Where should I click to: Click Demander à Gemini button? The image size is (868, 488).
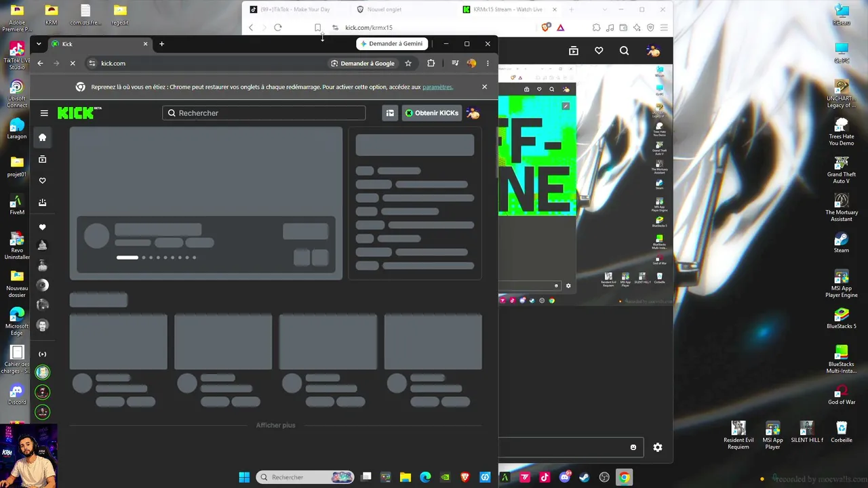point(391,43)
